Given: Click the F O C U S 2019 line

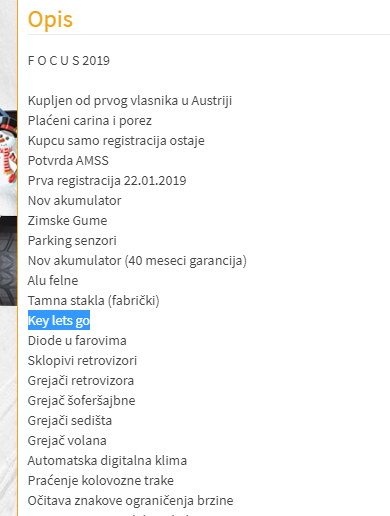Looking at the screenshot, I should [69, 61].
